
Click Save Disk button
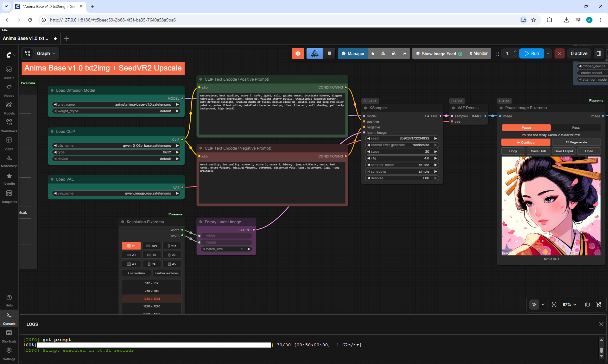pyautogui.click(x=538, y=151)
